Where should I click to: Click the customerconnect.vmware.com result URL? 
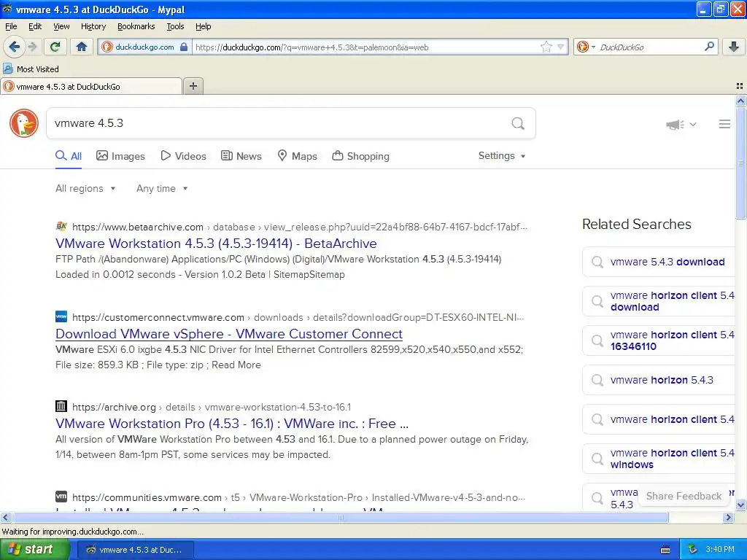click(x=298, y=318)
